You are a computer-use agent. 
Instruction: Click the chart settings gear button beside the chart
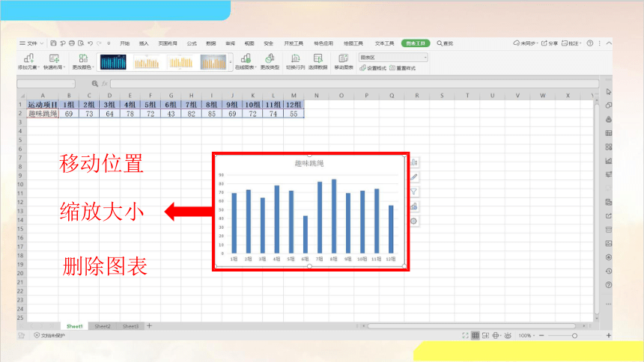(413, 221)
